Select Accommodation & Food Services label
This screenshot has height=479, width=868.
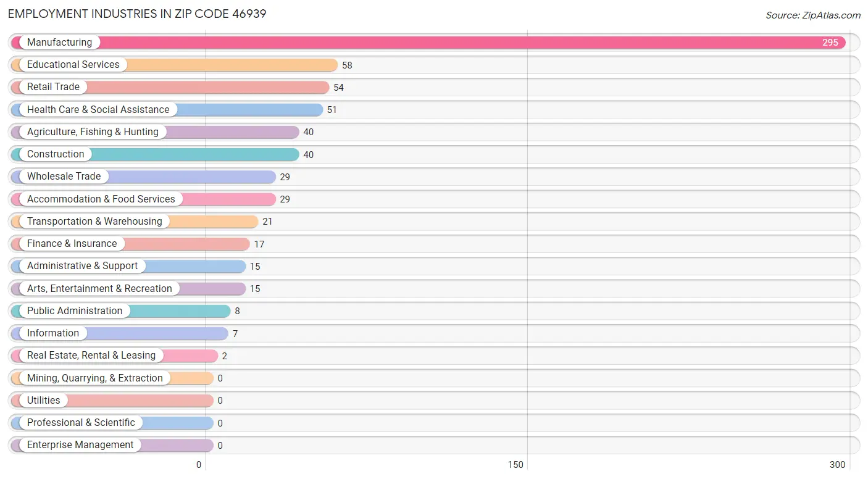tap(101, 199)
